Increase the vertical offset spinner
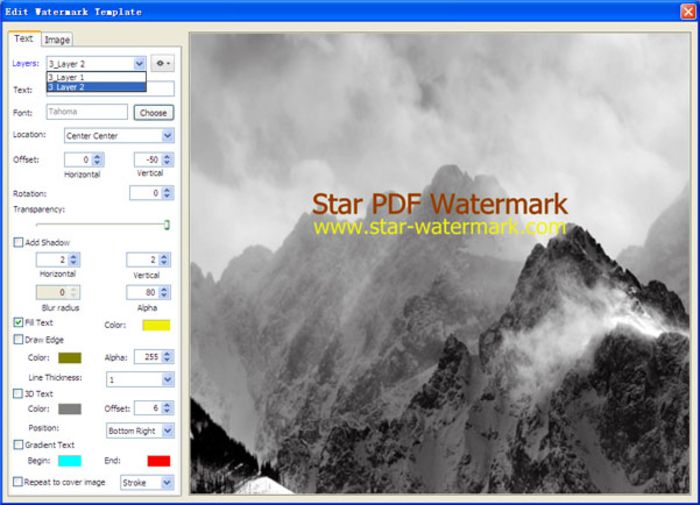This screenshot has width=700, height=505. pyautogui.click(x=167, y=156)
